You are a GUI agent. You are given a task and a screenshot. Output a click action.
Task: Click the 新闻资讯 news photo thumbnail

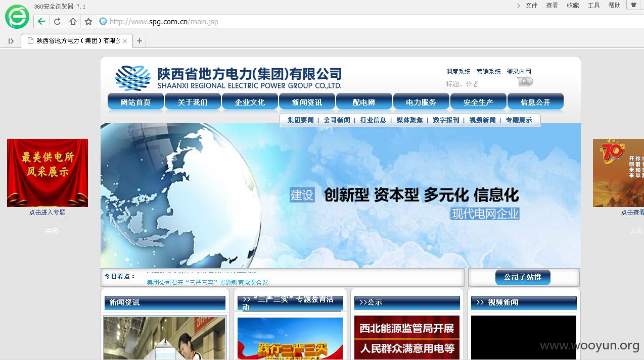click(165, 338)
